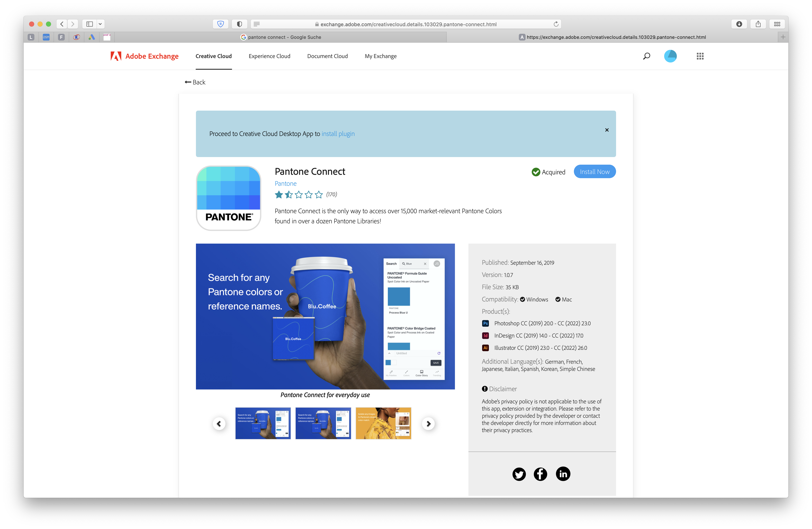Screen dimensions: 812x529
Task: Select the yellow jacket thumbnail
Action: (x=383, y=423)
